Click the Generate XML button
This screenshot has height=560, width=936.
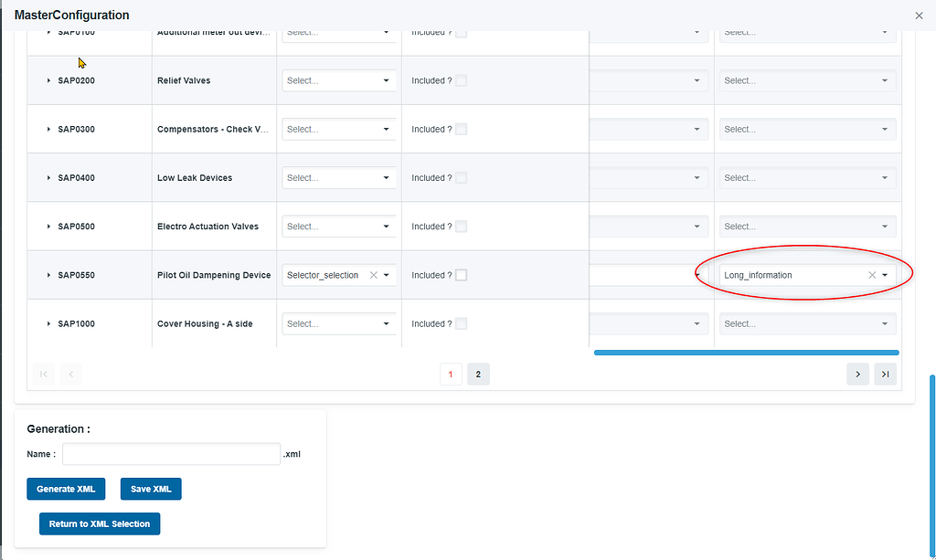click(x=65, y=489)
